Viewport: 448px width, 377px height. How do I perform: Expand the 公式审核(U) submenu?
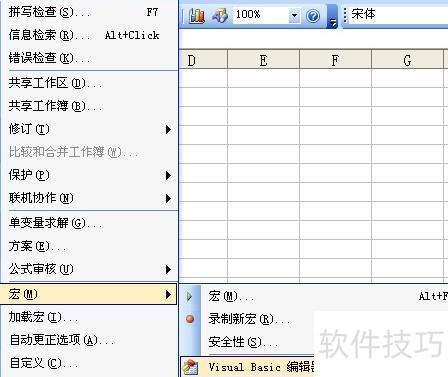[x=89, y=269]
